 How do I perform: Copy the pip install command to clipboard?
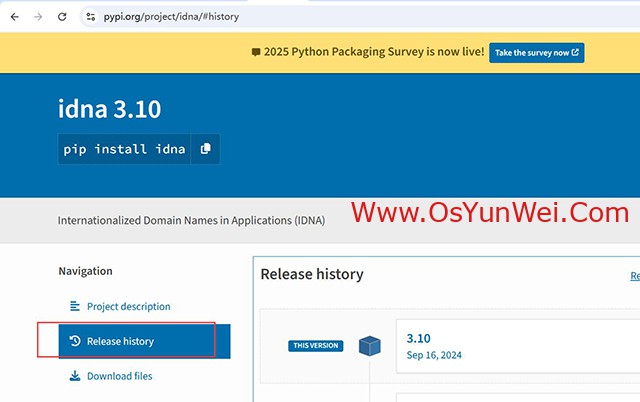pyautogui.click(x=205, y=149)
